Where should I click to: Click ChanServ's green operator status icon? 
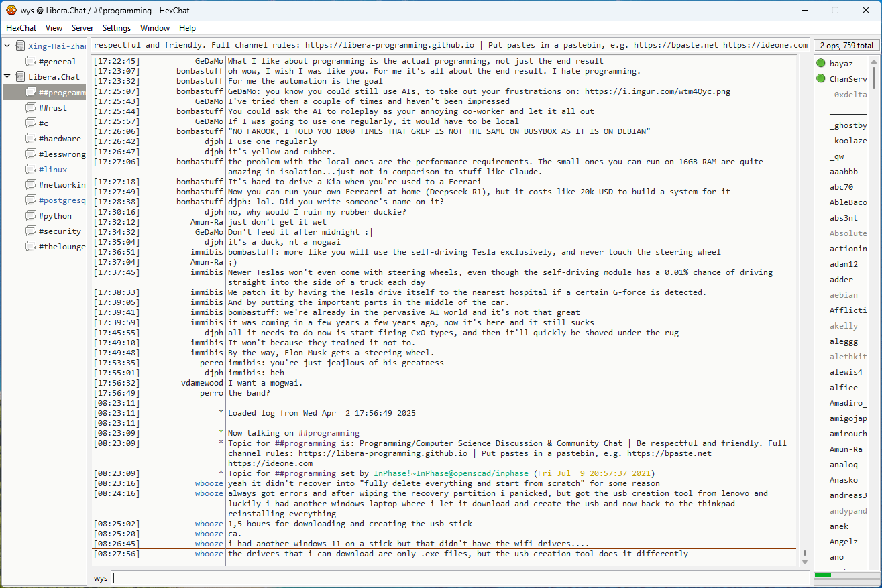(x=821, y=79)
